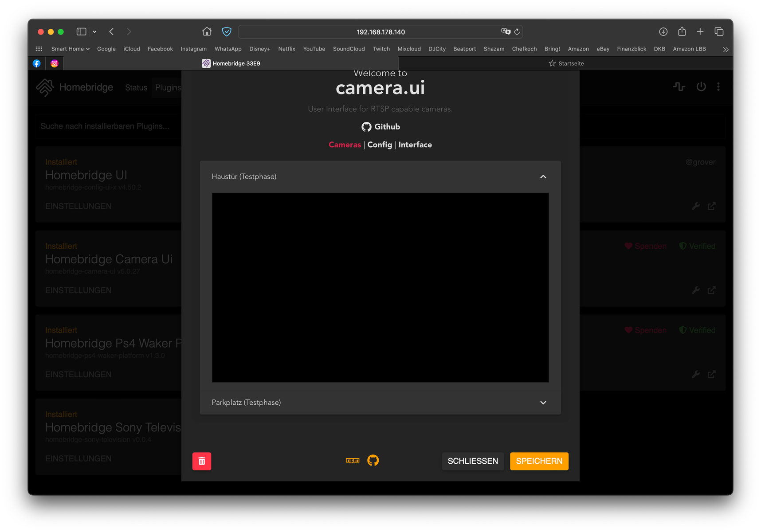Open the orange GitHub icon in footer

(x=373, y=461)
